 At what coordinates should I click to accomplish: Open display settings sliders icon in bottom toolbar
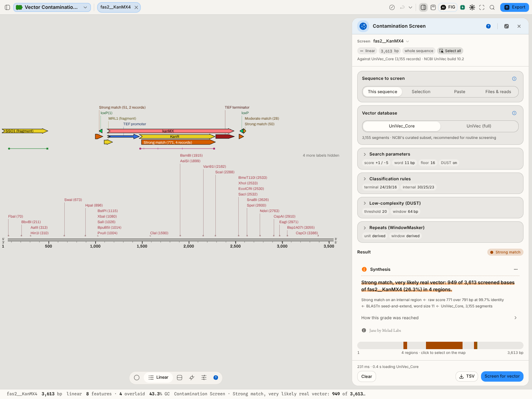pos(204,378)
